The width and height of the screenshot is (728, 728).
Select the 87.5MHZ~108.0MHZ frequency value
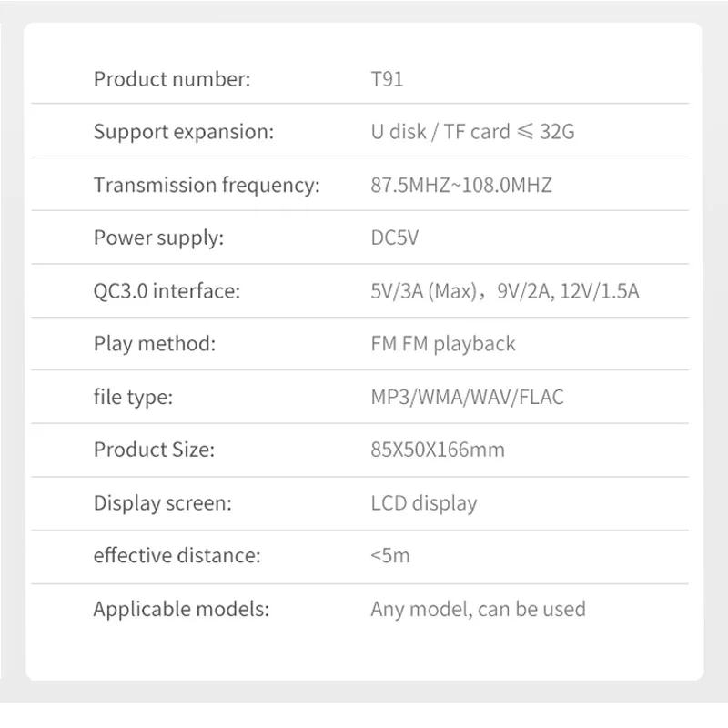[x=461, y=186]
